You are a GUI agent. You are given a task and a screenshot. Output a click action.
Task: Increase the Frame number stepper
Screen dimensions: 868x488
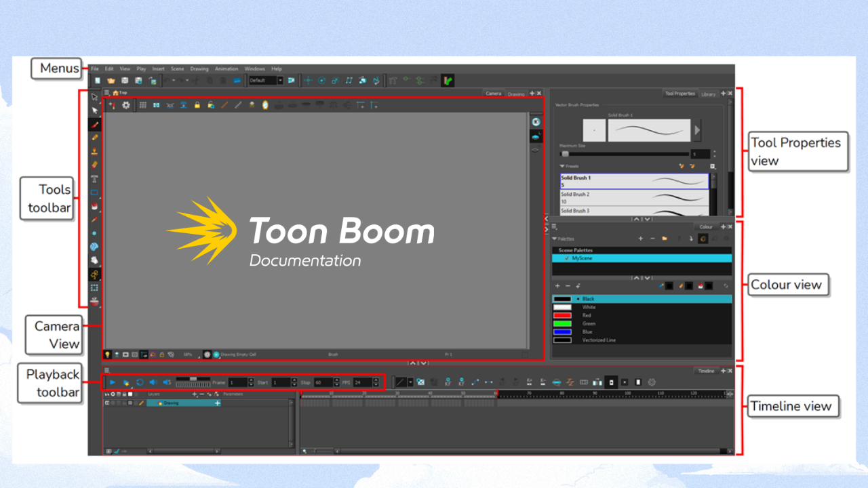250,380
